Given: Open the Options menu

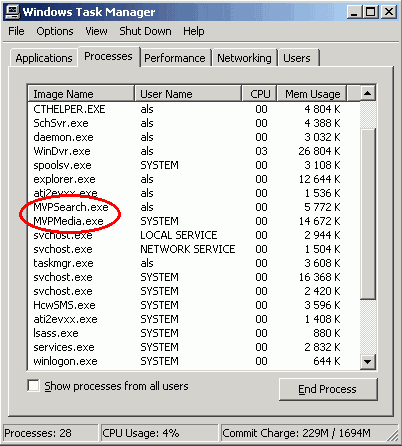Looking at the screenshot, I should pyautogui.click(x=55, y=31).
